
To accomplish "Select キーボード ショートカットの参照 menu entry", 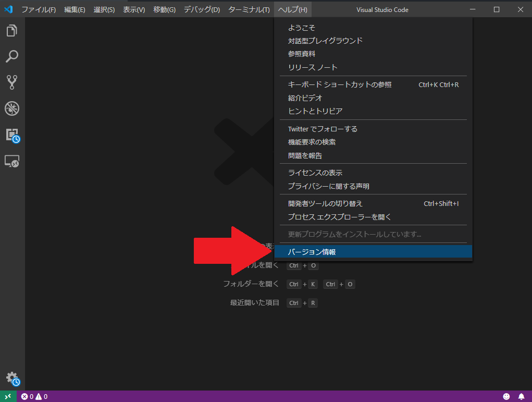I will 373,84.
